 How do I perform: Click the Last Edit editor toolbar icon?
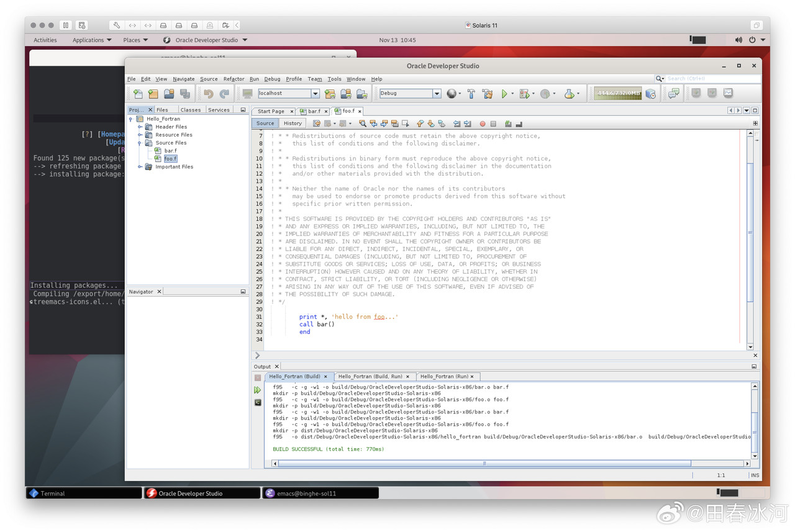(316, 124)
